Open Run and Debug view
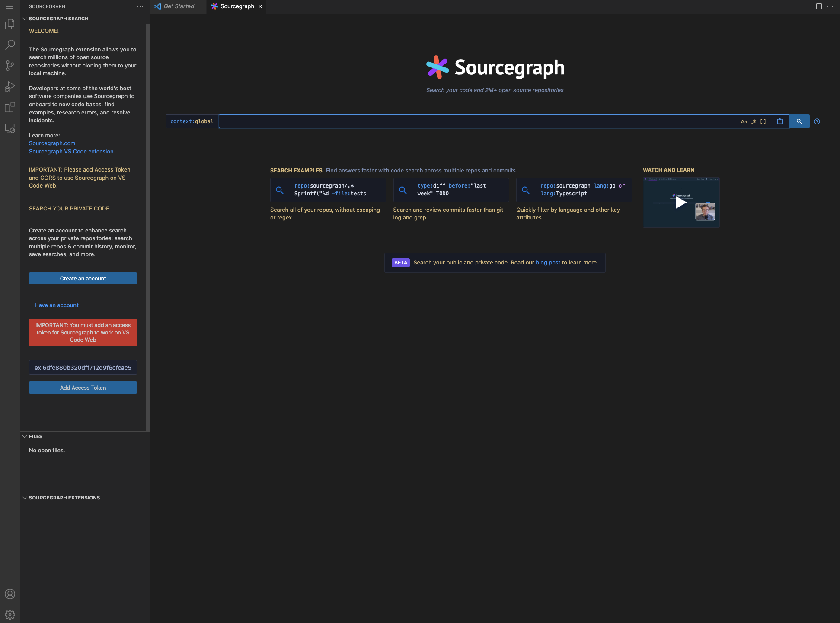Screen dimensions: 840x623 (x=10, y=86)
